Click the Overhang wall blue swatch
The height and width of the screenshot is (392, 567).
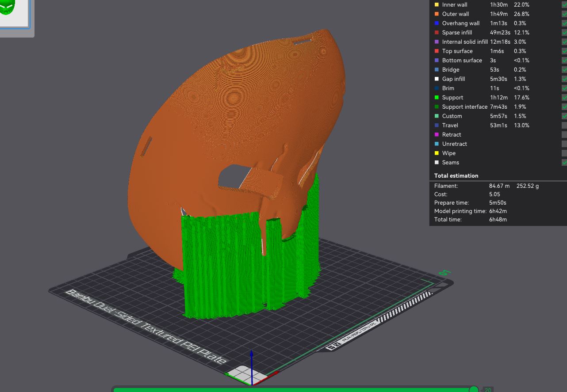pos(437,23)
